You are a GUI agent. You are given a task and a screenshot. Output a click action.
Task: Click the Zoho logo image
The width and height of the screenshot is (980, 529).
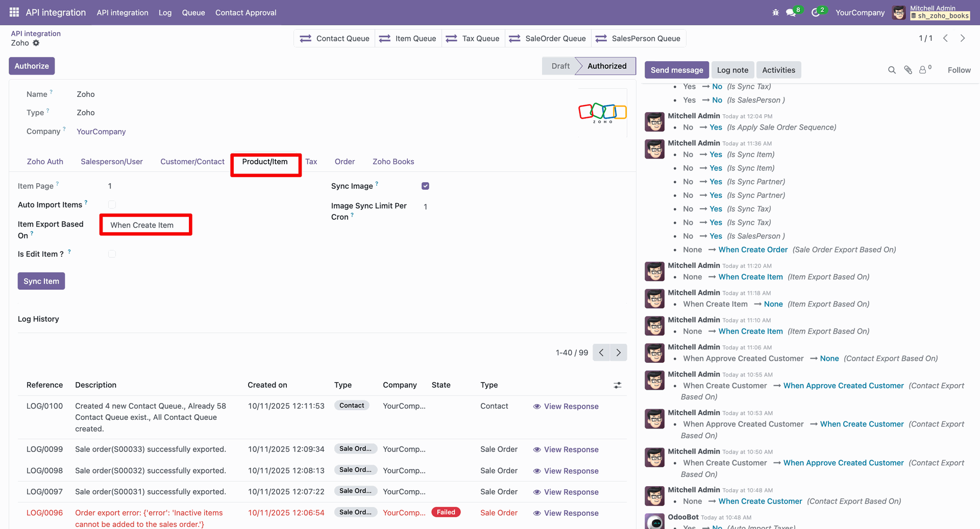pos(602,112)
